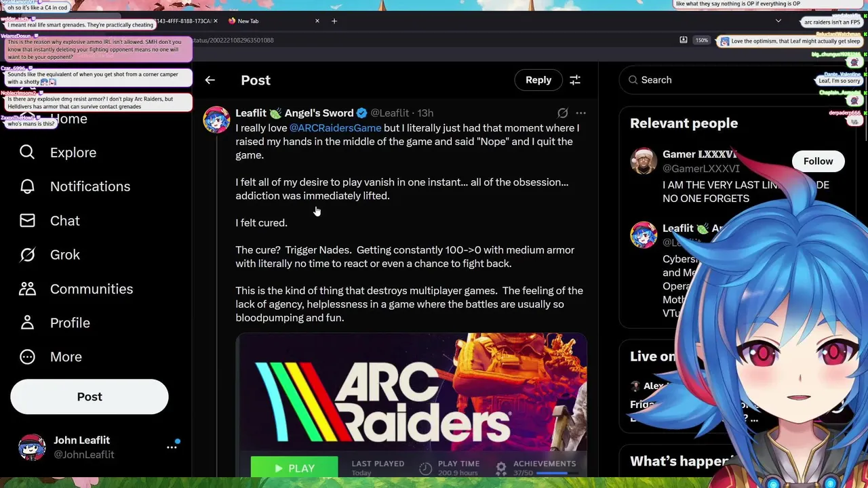Click the Leaflit Angel's Sword display name
The image size is (868, 488).
pyautogui.click(x=294, y=113)
